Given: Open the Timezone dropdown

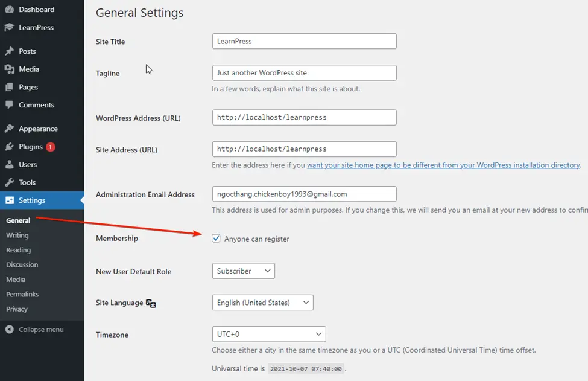Looking at the screenshot, I should [x=269, y=333].
